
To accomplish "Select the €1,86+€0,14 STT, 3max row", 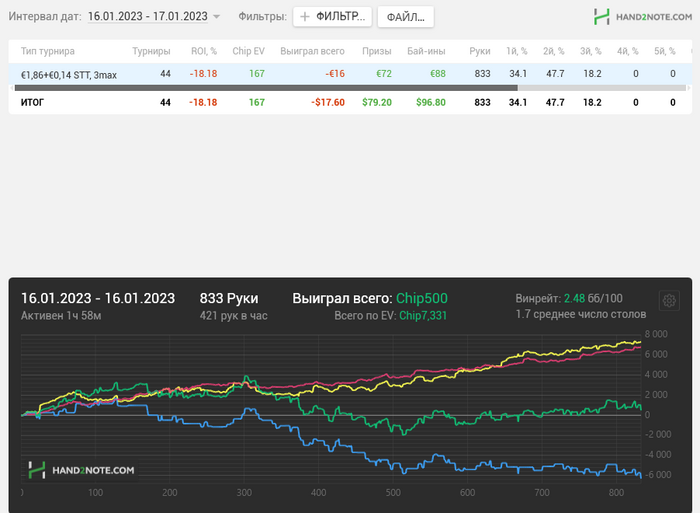I will click(x=350, y=74).
